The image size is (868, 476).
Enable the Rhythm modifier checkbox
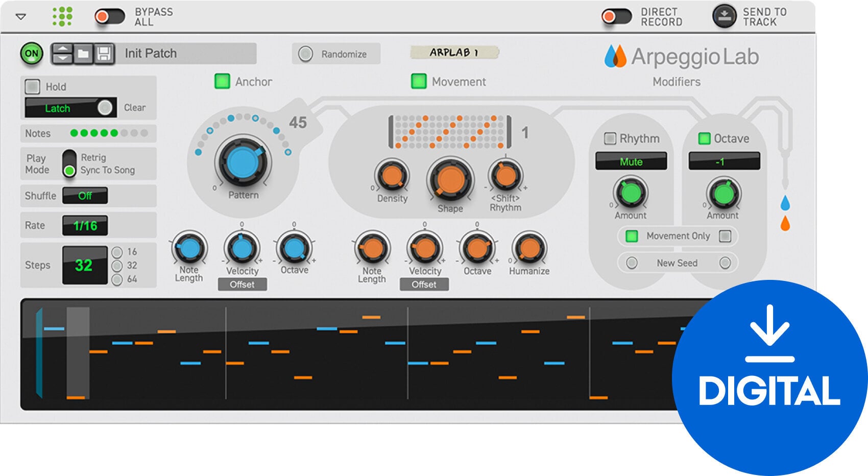click(611, 138)
